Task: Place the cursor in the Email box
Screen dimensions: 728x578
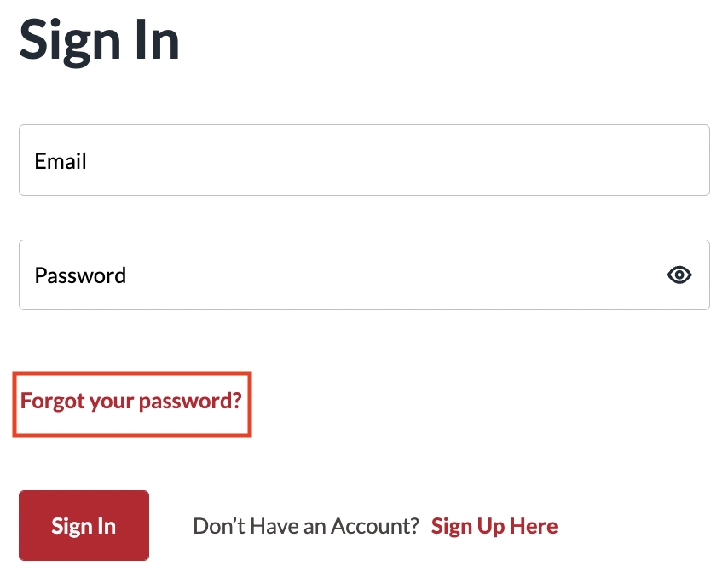Action: tap(364, 160)
